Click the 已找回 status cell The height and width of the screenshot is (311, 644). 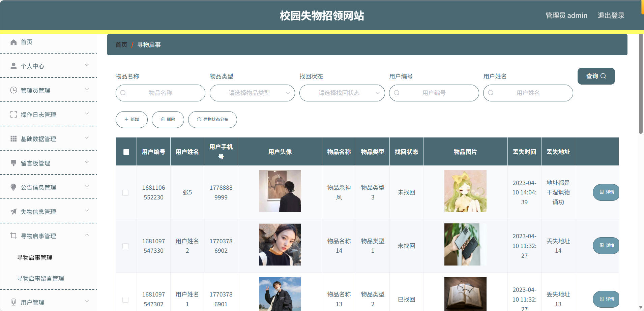click(x=406, y=300)
